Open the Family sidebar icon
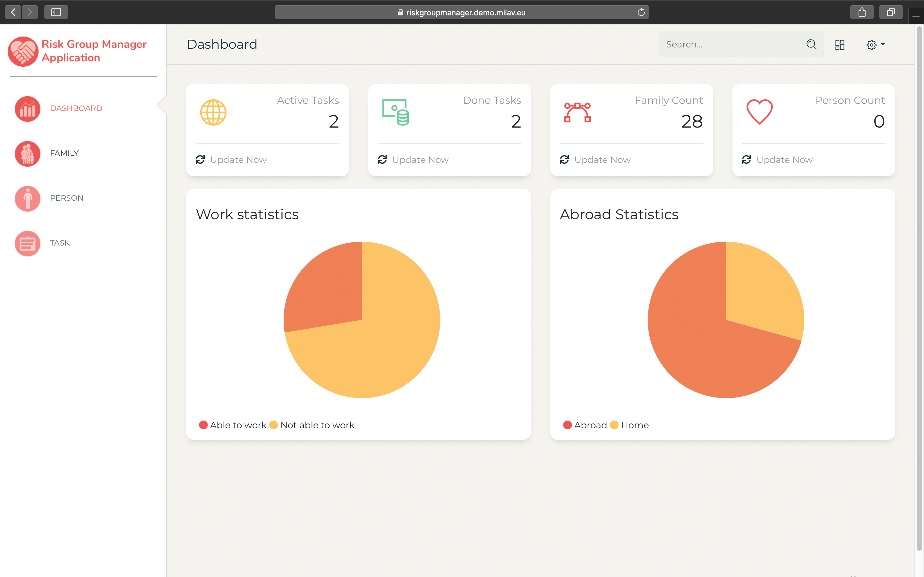 click(x=28, y=154)
